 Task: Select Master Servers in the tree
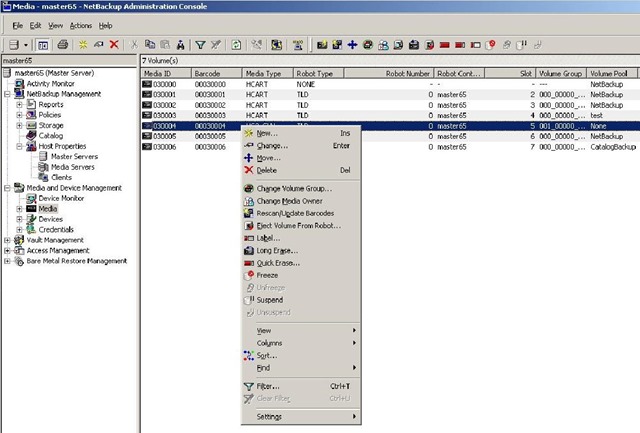[74, 156]
